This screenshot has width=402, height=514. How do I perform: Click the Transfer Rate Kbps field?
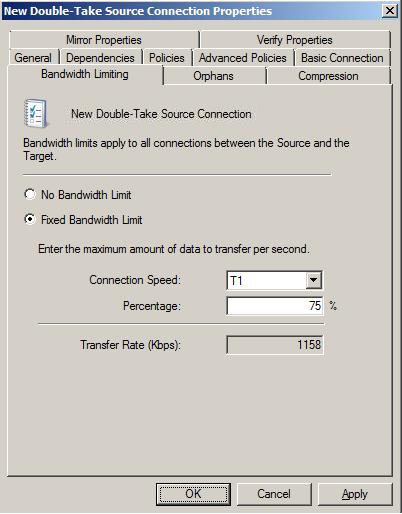click(x=275, y=345)
